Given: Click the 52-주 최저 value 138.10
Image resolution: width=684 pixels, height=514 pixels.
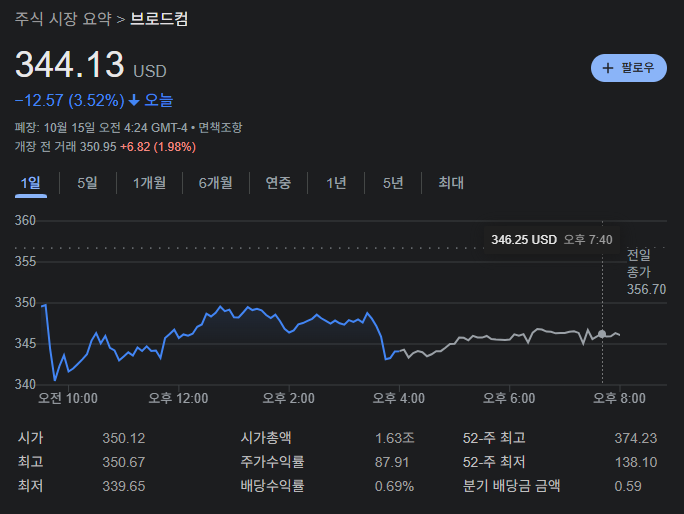Looking at the screenshot, I should (x=636, y=462).
